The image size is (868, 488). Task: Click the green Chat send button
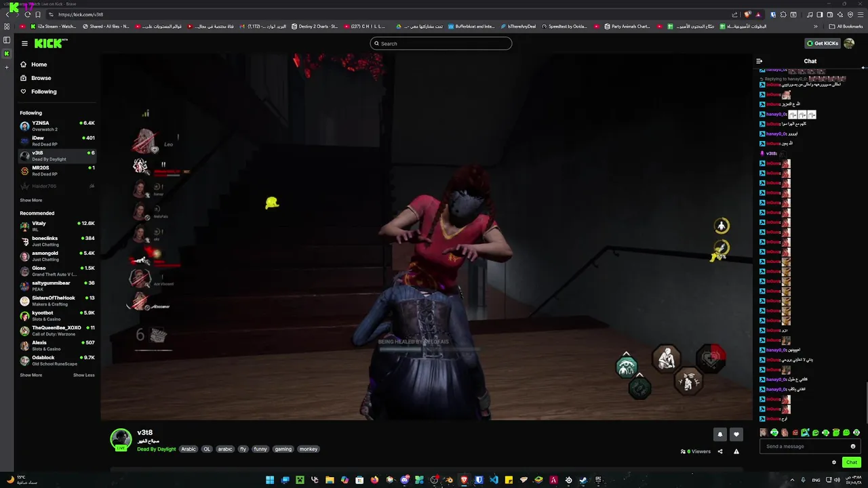tap(852, 462)
